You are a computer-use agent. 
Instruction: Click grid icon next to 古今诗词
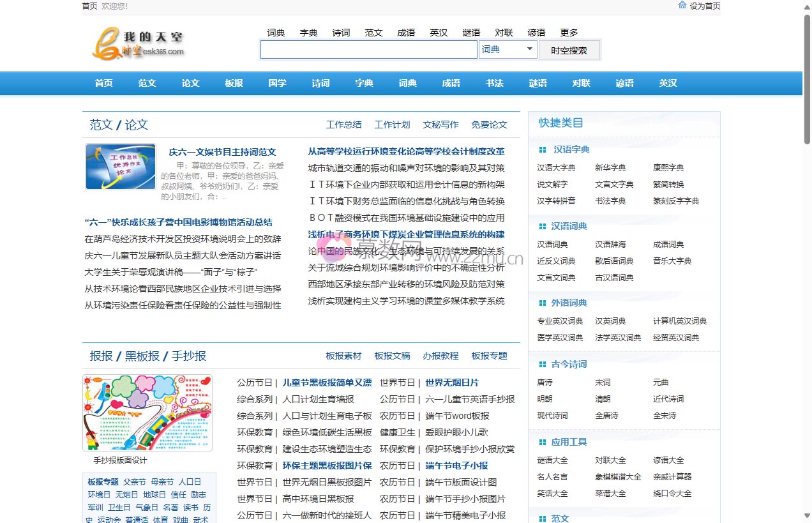[x=543, y=365]
